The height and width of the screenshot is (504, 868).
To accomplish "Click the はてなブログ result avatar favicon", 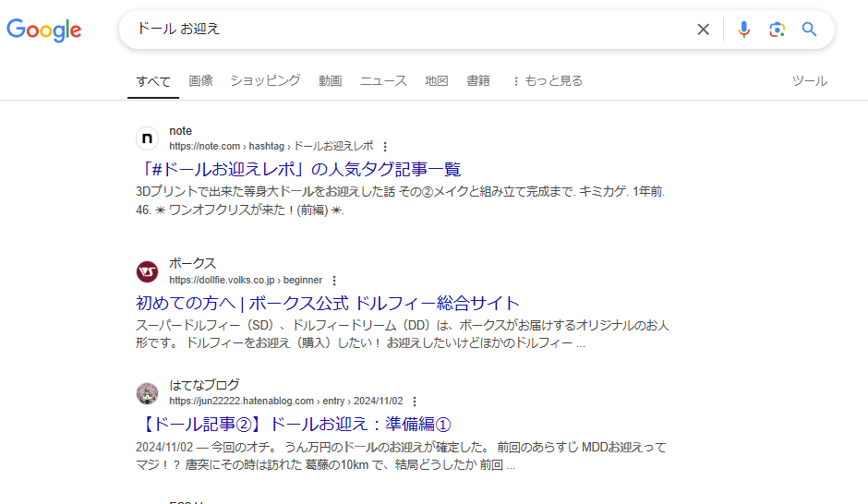I will [x=147, y=393].
